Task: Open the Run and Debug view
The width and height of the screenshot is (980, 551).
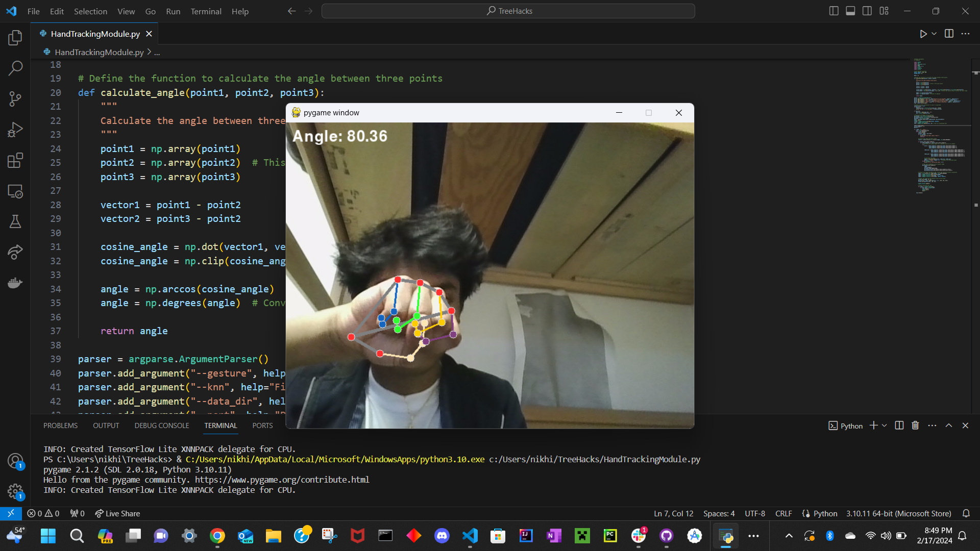Action: 15,130
